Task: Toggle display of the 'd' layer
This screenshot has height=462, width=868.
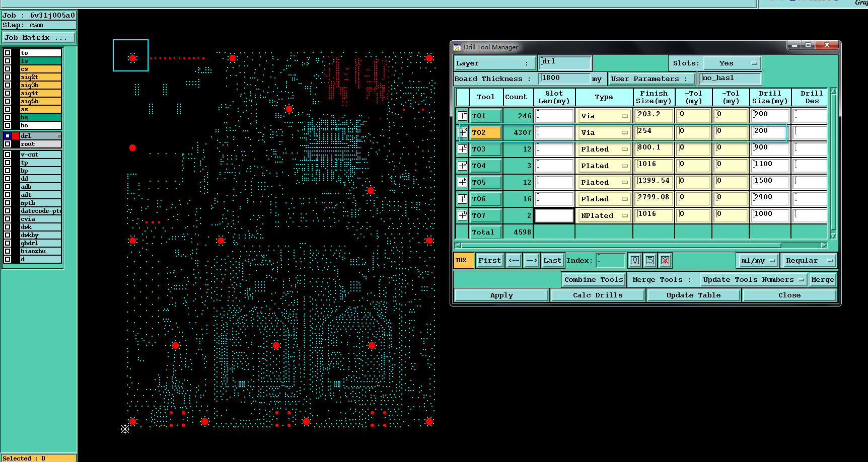Action: (x=8, y=259)
